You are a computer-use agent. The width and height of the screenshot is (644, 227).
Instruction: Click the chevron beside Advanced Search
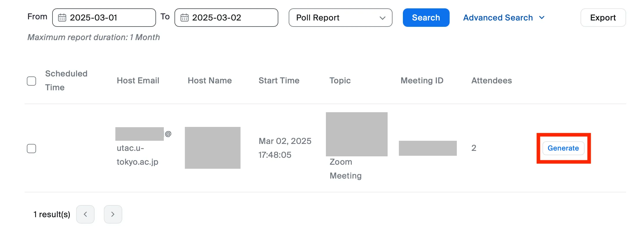pyautogui.click(x=542, y=18)
